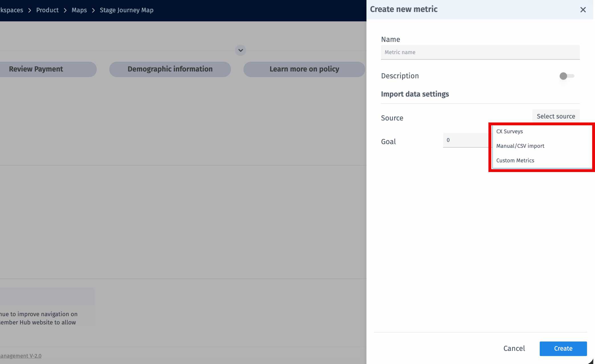Open the Learn more on policy stage
Viewport: 595px width, 364px height.
point(304,69)
